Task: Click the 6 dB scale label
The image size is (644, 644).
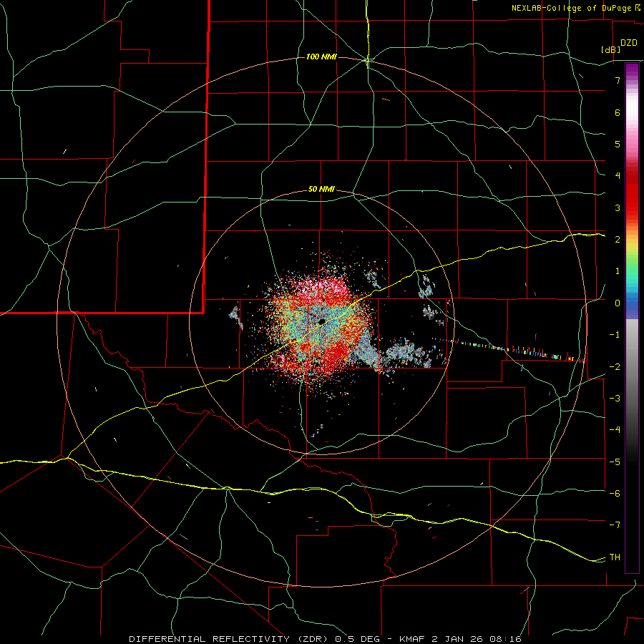Action: 618,112
